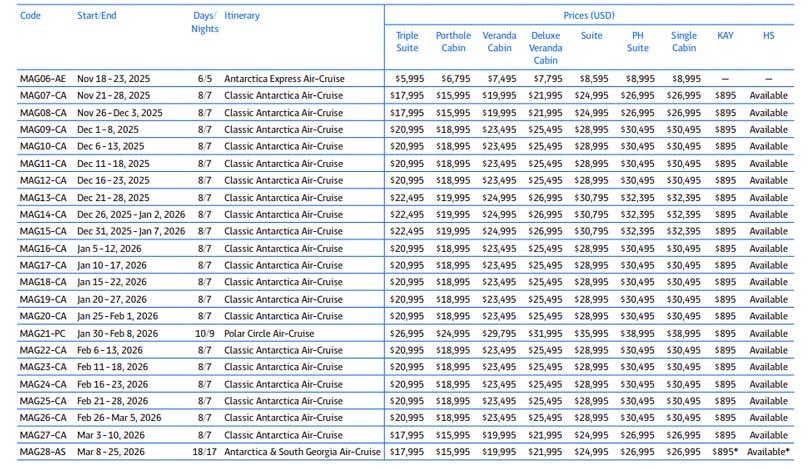
Task: Click the Feb 11 - 18, 2026 date
Action: click(x=113, y=367)
